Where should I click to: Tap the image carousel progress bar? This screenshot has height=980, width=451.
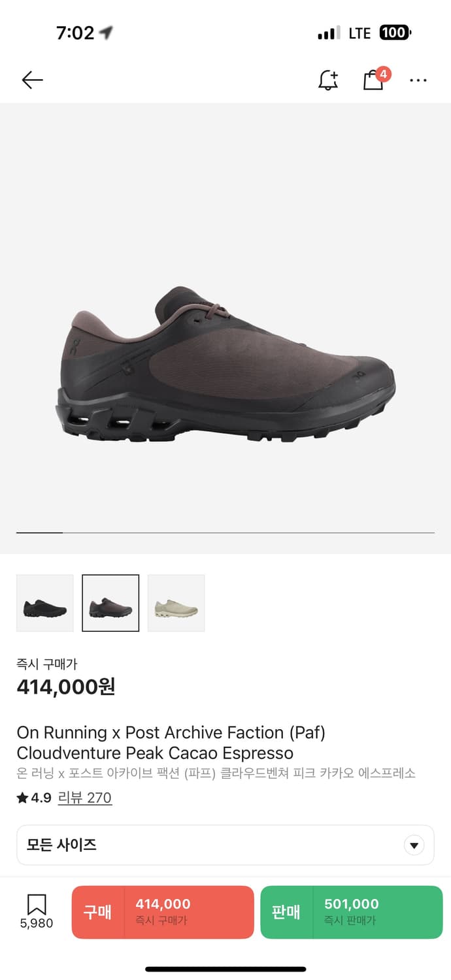(225, 533)
